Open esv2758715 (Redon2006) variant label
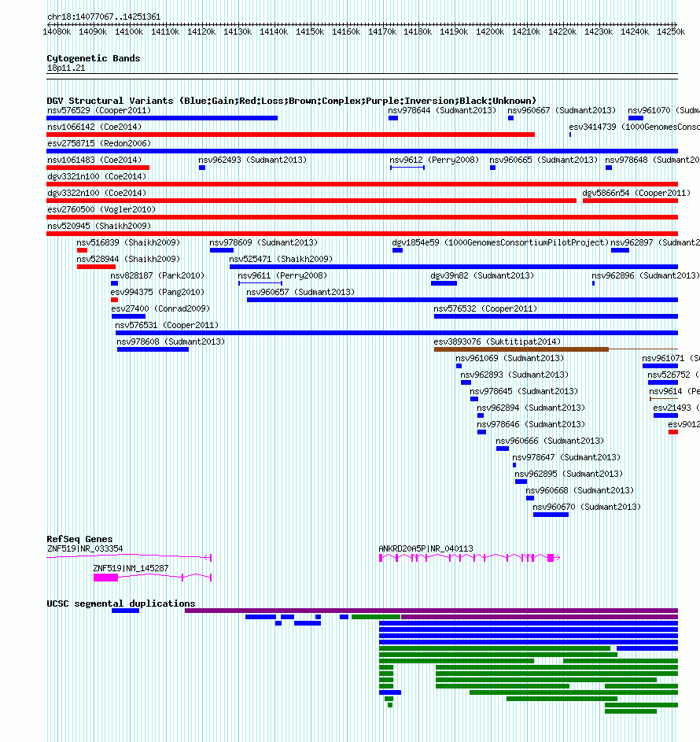 (x=99, y=143)
